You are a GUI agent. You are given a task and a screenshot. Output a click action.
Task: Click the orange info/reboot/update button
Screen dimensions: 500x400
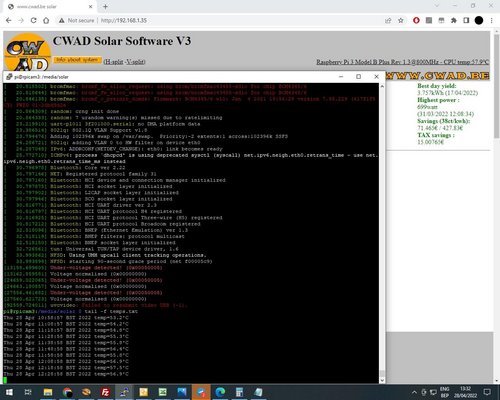point(77,60)
